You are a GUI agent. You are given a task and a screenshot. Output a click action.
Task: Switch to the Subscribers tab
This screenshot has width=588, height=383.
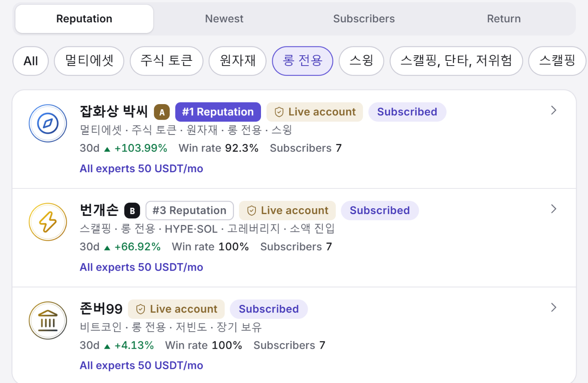(x=364, y=19)
